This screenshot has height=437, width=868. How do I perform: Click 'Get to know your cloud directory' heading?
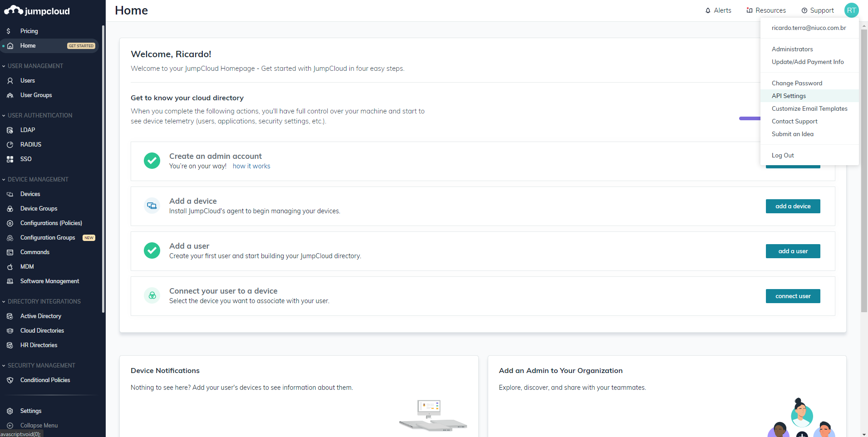[187, 98]
